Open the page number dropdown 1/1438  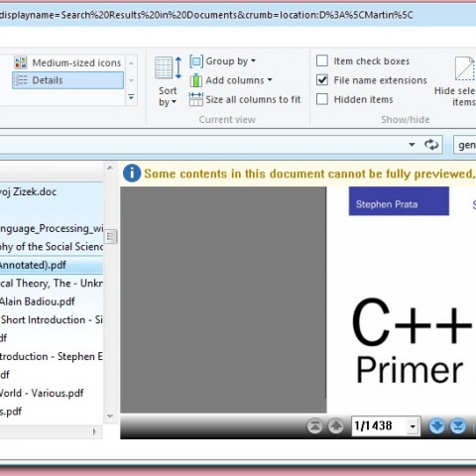(413, 426)
